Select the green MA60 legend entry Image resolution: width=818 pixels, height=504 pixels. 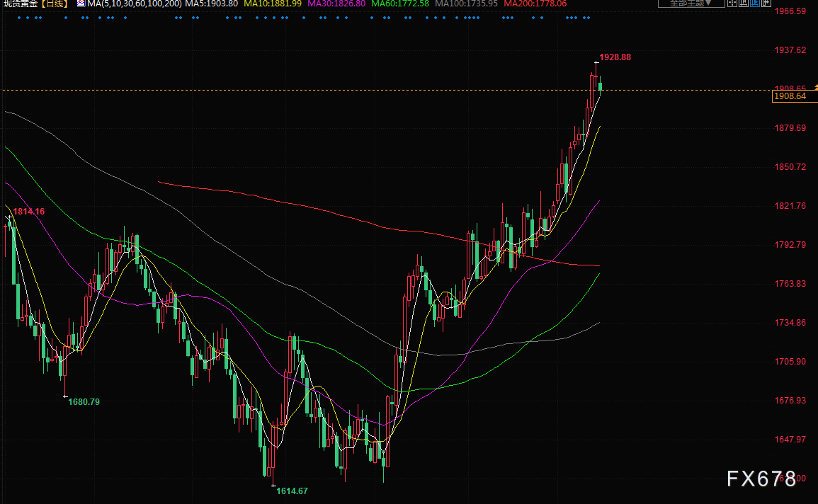coord(400,4)
